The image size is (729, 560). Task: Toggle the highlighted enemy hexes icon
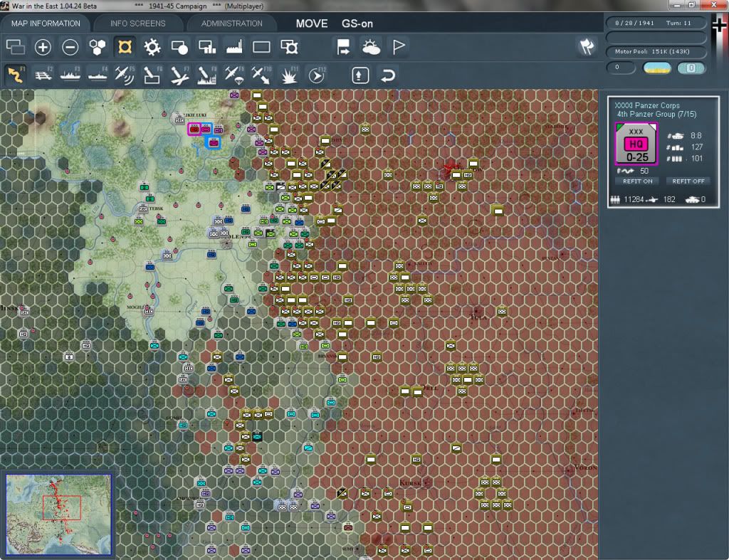[x=125, y=47]
